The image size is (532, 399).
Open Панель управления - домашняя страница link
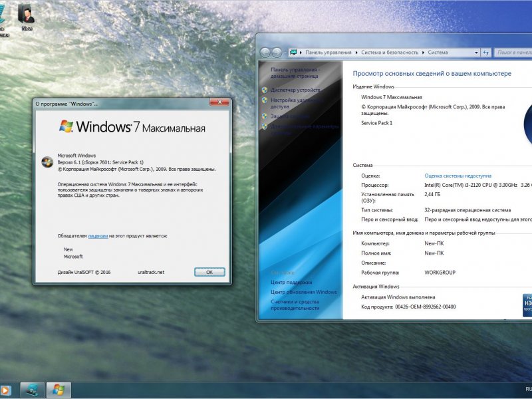tap(295, 72)
